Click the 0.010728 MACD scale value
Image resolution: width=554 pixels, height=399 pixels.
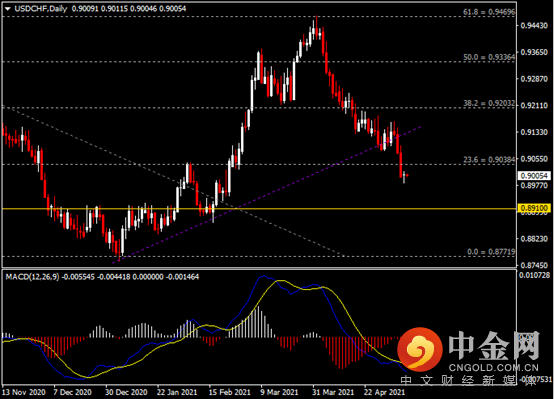click(534, 275)
